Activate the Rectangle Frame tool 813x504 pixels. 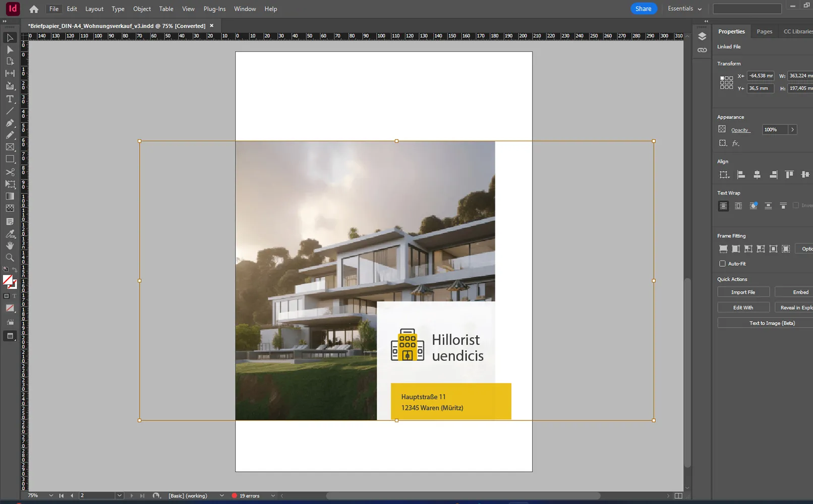[x=10, y=147]
